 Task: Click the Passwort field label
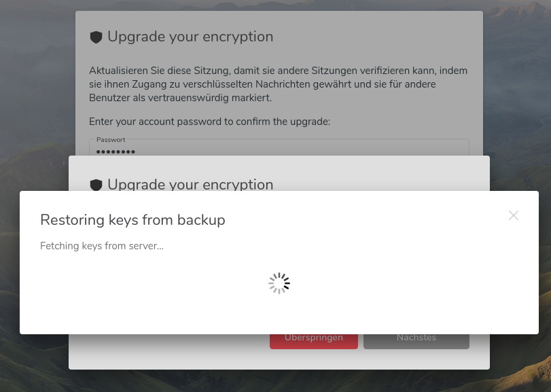111,139
